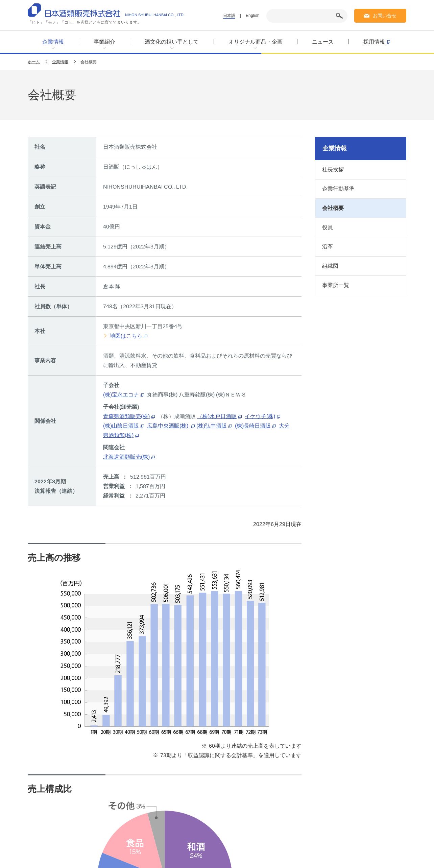Open 組織図 in sidebar
434x868 pixels.
click(361, 266)
